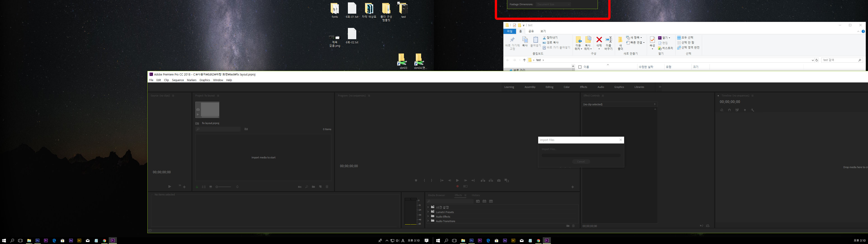Image resolution: width=868 pixels, height=244 pixels.
Task: Click New Bin folder icon in Project panel
Action: coord(313,187)
